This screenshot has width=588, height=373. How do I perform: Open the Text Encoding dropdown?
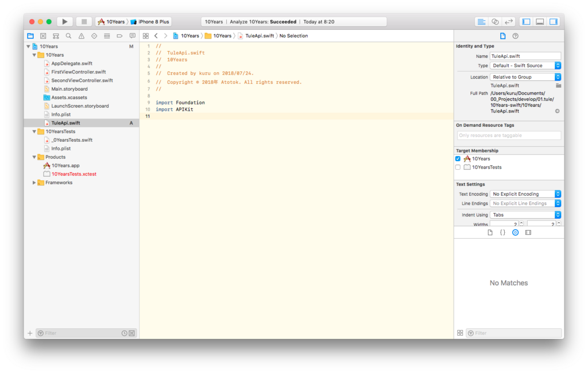[x=525, y=194]
